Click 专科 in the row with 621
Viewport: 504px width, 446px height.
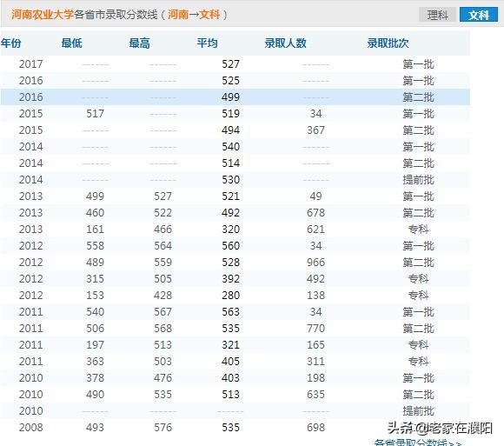pos(419,230)
